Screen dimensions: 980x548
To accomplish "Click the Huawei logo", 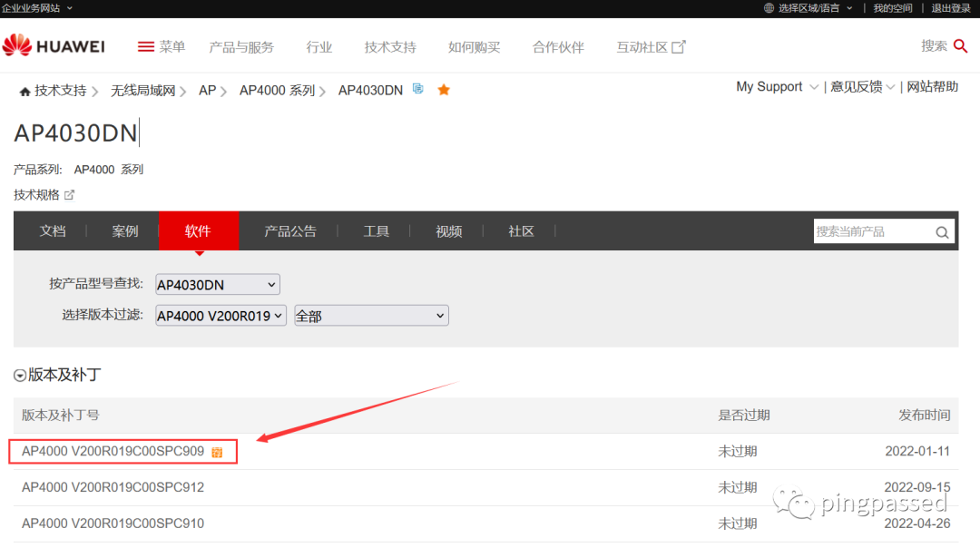I will click(x=54, y=46).
